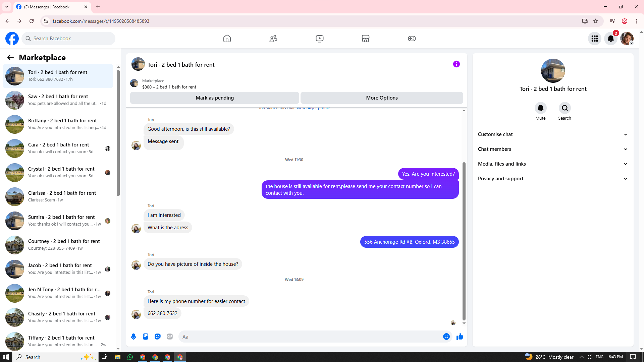Open the notifications bell
Screen dimensions: 644x362
[x=610, y=39]
